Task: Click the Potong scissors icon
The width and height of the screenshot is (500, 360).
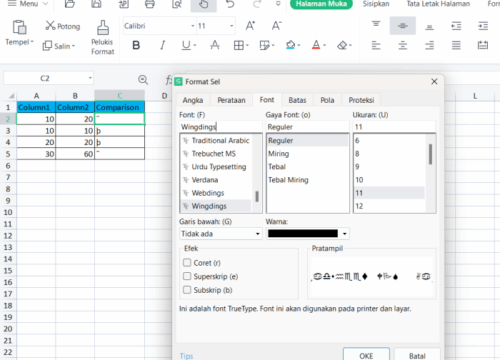Action: [50, 26]
